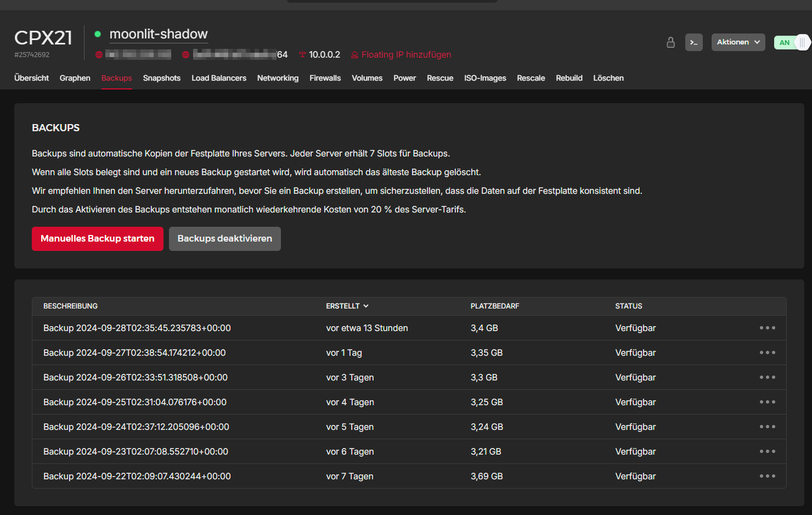This screenshot has width=812, height=515.
Task: Click Floating IP hinzufügen link
Action: pyautogui.click(x=406, y=55)
